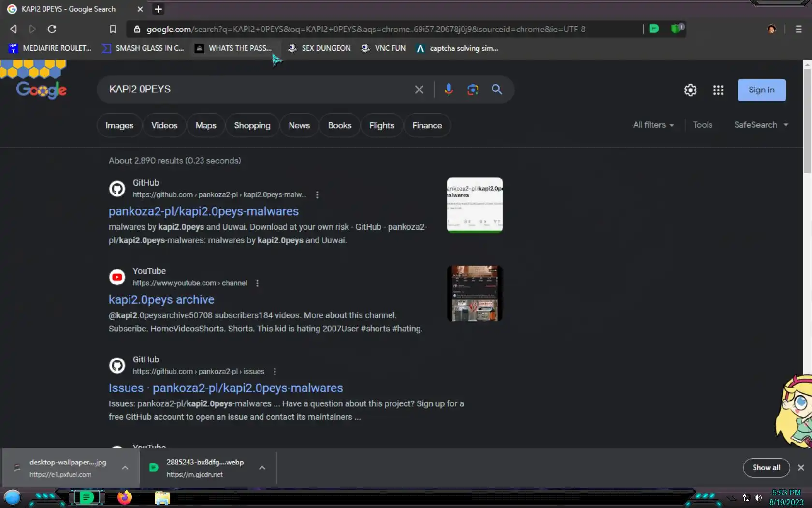812x508 pixels.
Task: Open the MEDIAFIRE ROULET... bookmark
Action: pyautogui.click(x=50, y=48)
